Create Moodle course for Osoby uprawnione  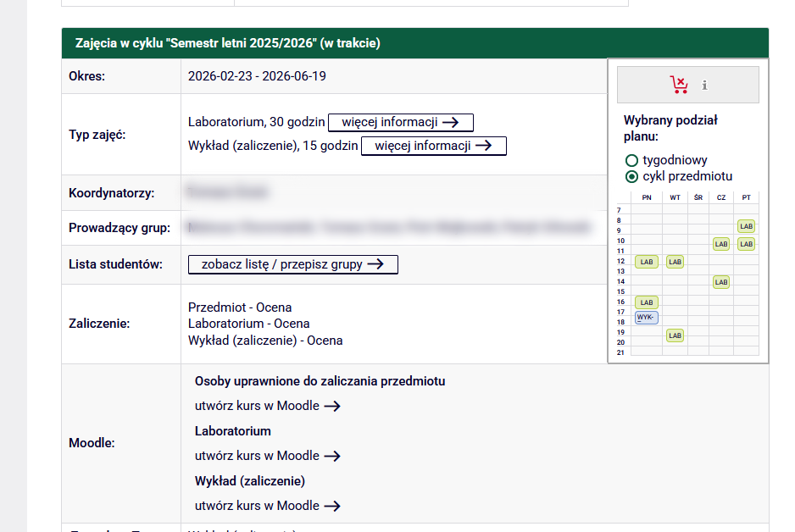268,406
